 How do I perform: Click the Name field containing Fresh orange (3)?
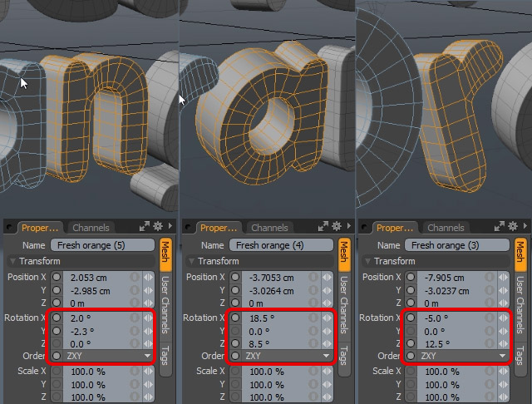click(x=457, y=245)
